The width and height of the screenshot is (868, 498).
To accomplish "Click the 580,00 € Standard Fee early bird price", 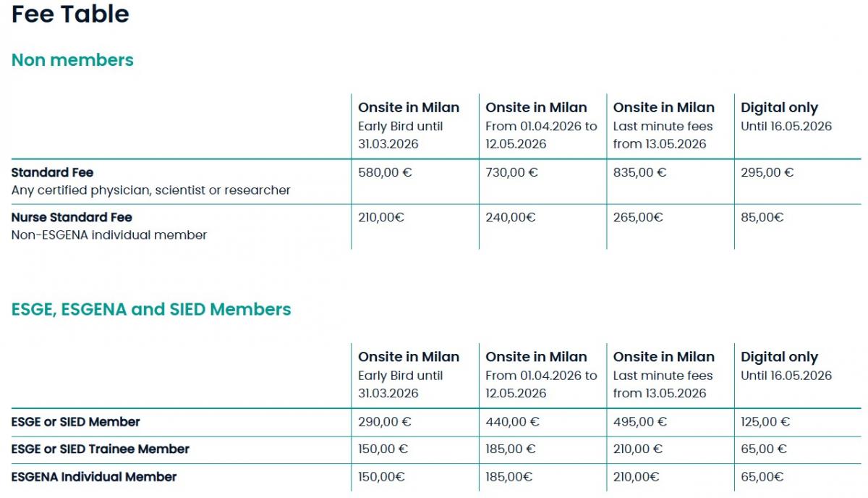I will point(385,173).
